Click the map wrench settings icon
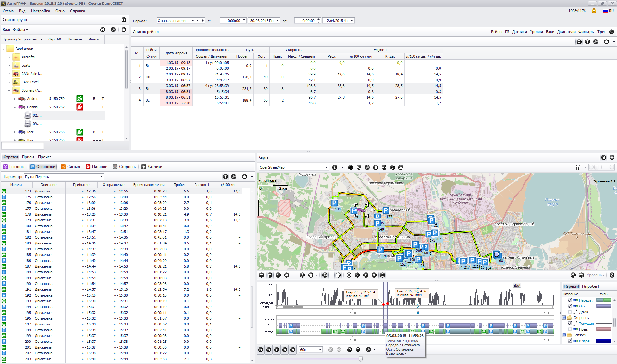The image size is (617, 364). (367, 167)
